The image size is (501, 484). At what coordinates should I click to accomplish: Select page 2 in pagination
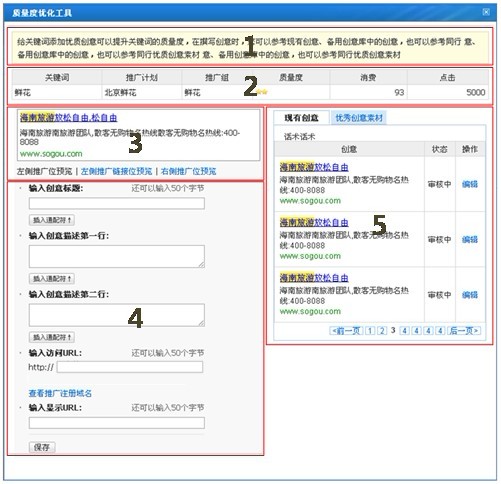[x=382, y=330]
